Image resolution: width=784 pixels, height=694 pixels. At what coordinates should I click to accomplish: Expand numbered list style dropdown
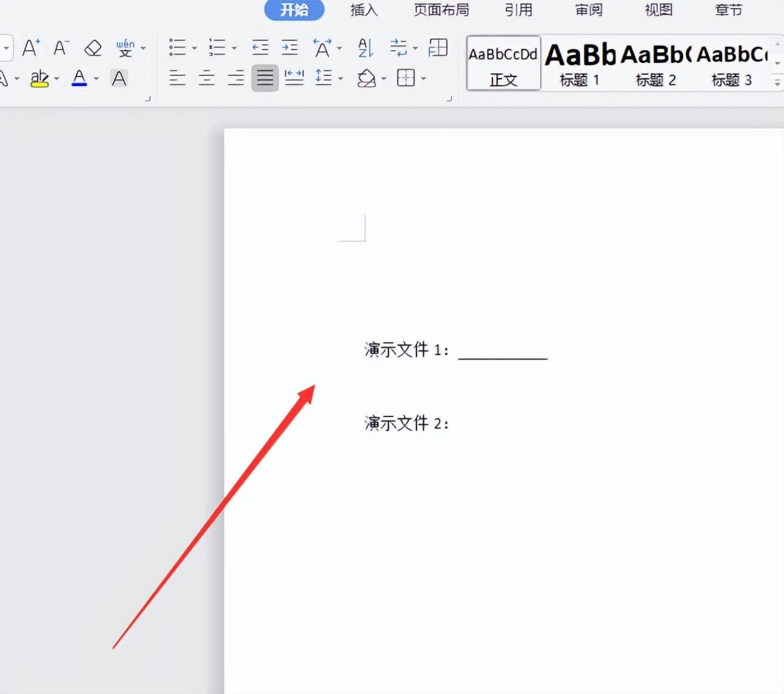click(x=234, y=48)
